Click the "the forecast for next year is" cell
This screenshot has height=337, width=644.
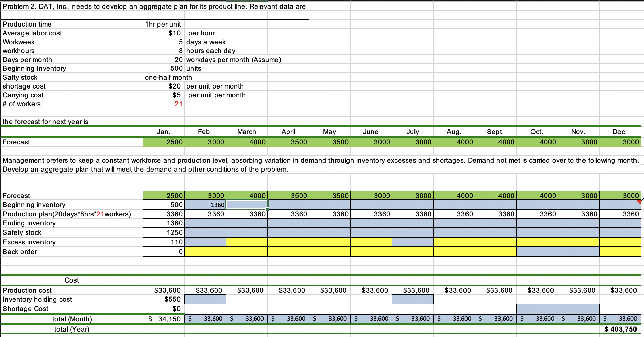click(x=72, y=122)
